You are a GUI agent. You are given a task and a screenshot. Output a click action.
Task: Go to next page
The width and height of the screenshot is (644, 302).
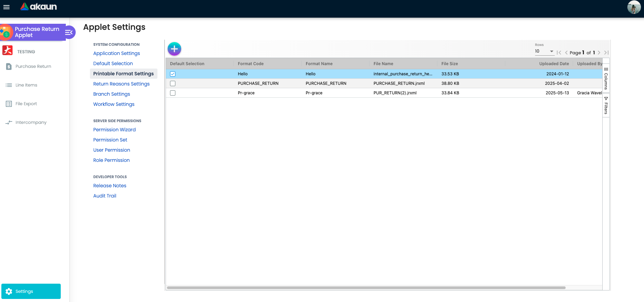[599, 53]
